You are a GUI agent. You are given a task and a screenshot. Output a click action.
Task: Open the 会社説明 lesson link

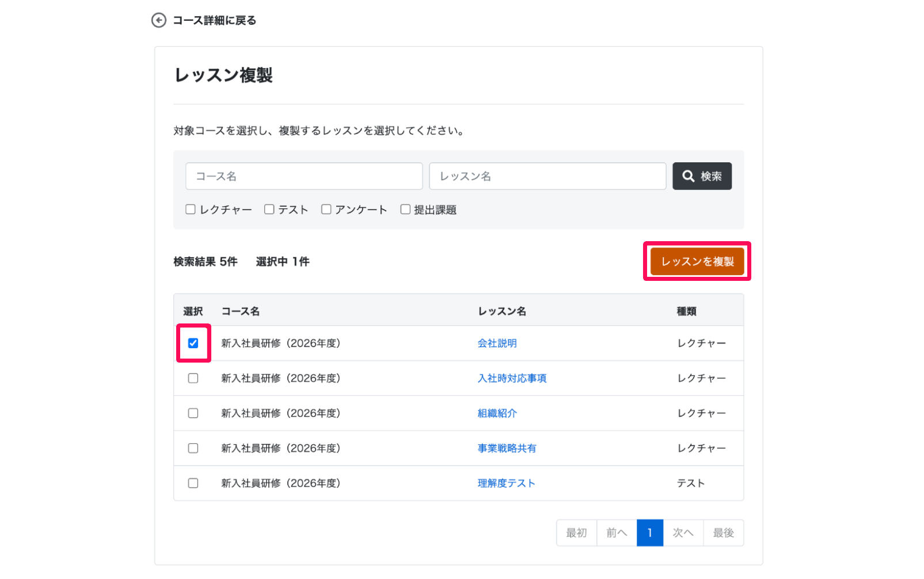click(x=497, y=343)
